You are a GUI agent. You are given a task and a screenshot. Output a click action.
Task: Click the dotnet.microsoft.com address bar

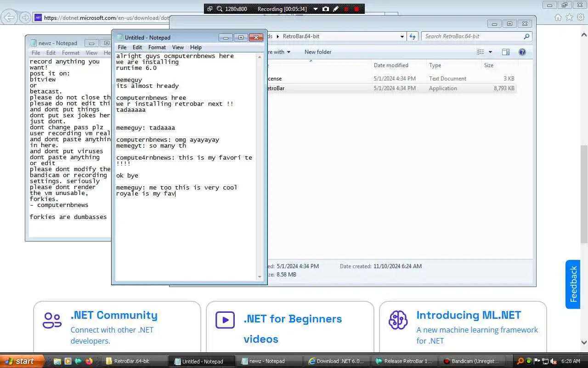point(101,18)
